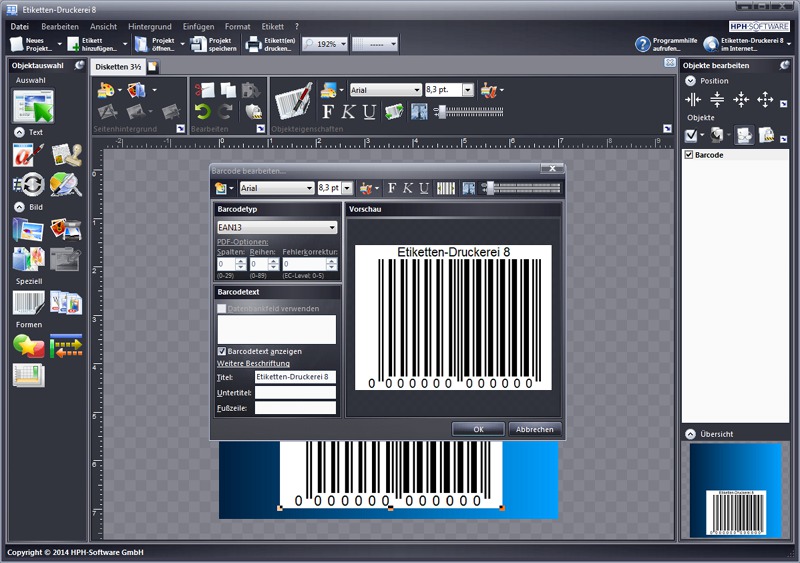This screenshot has width=800, height=563.
Task: Collapse the Text section in Objektauswahl
Action: click(19, 132)
